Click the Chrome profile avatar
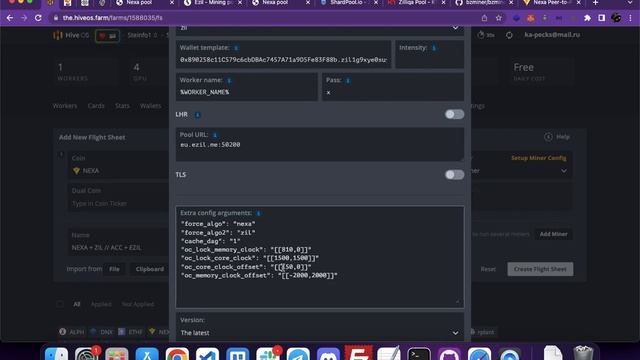The image size is (640, 360). click(x=616, y=18)
